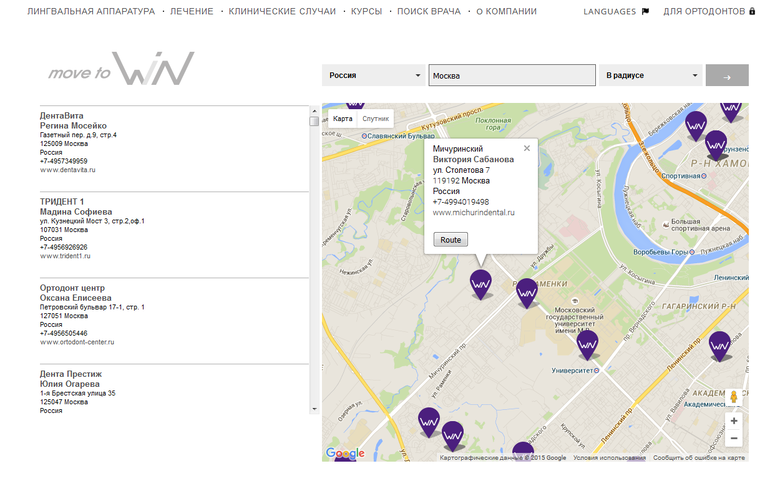This screenshot has height=481, width=770.
Task: Expand the В радиусе radius dropdown
Action: (650, 75)
